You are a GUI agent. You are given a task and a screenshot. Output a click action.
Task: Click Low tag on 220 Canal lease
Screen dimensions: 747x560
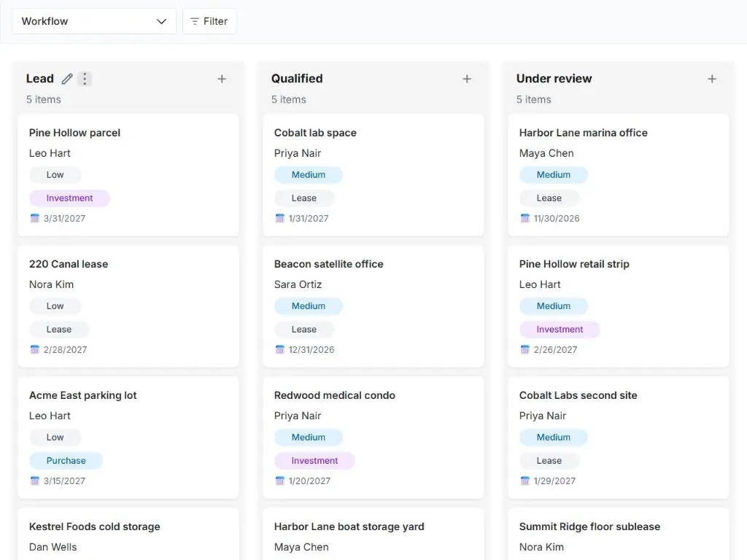click(x=55, y=306)
